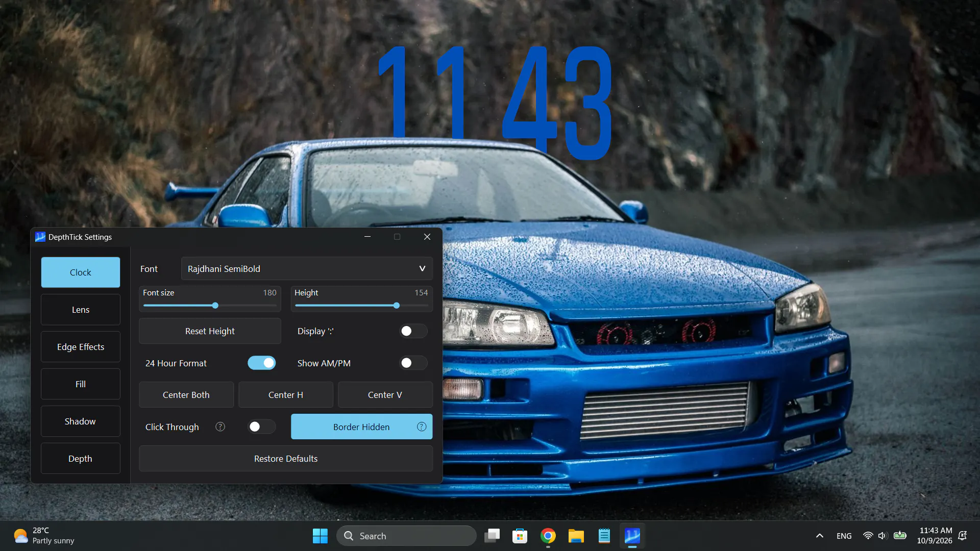Switch to the Clock section
980x551 pixels.
click(81, 272)
